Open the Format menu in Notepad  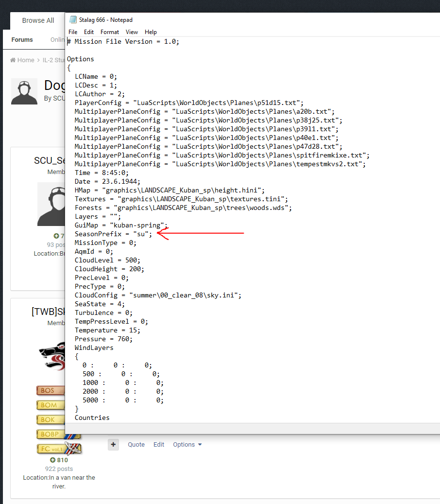110,32
